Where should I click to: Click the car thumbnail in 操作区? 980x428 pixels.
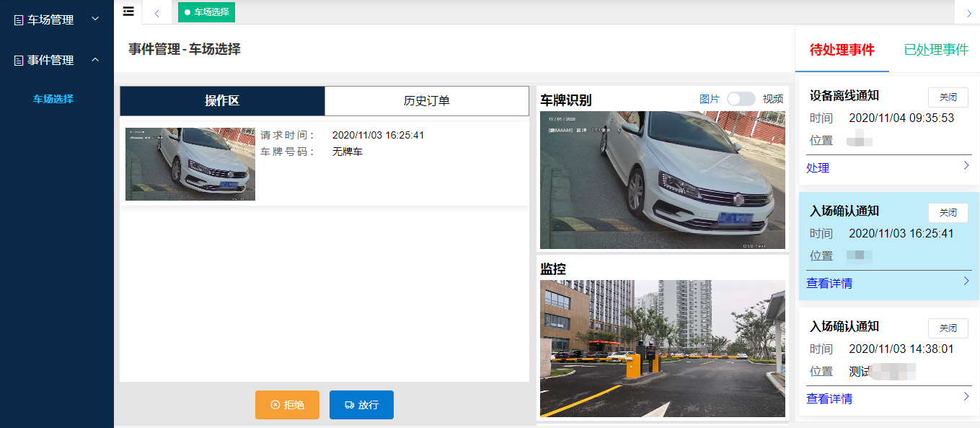[x=190, y=164]
